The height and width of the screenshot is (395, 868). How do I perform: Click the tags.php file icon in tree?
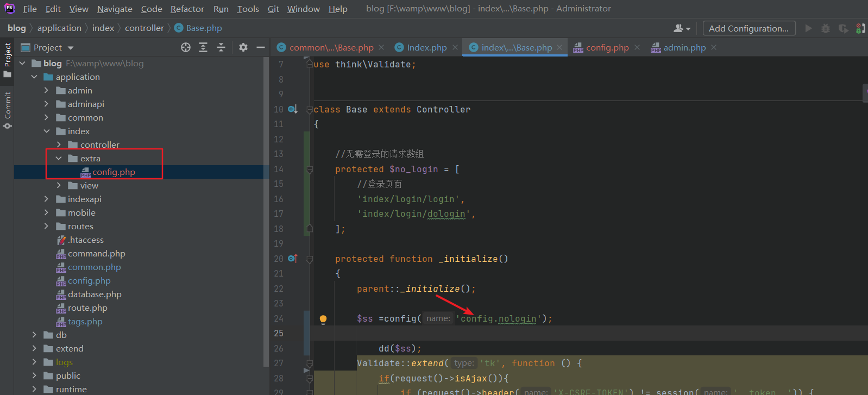[x=61, y=322]
